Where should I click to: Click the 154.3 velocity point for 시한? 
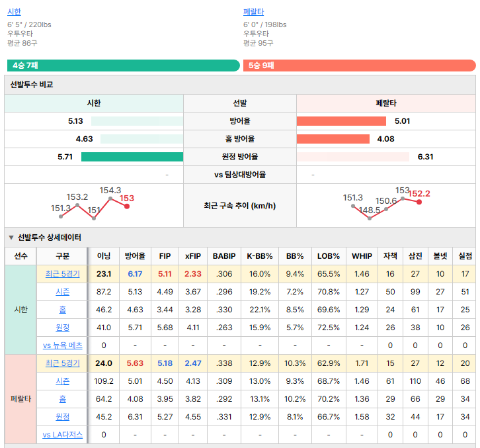click(110, 199)
